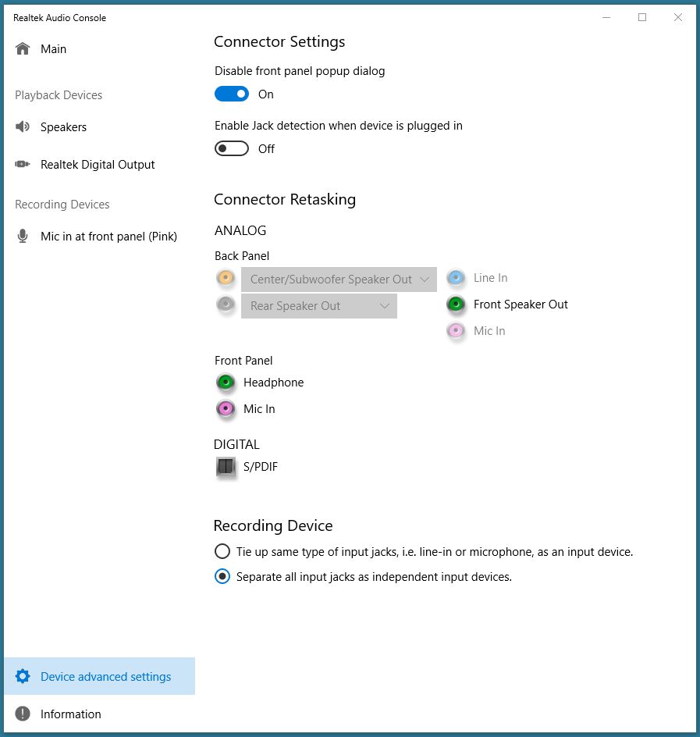Maximize the Realtek Audio Console window
This screenshot has width=700, height=737.
point(642,17)
